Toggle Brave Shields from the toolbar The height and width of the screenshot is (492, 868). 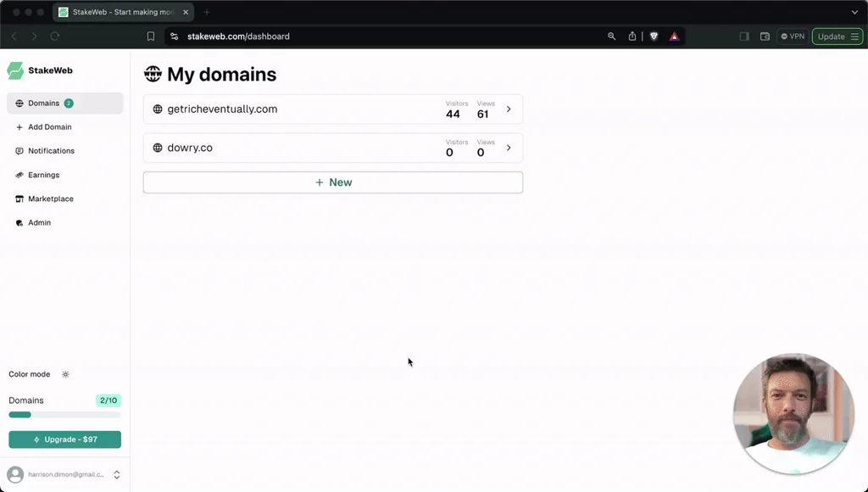[x=653, y=36]
